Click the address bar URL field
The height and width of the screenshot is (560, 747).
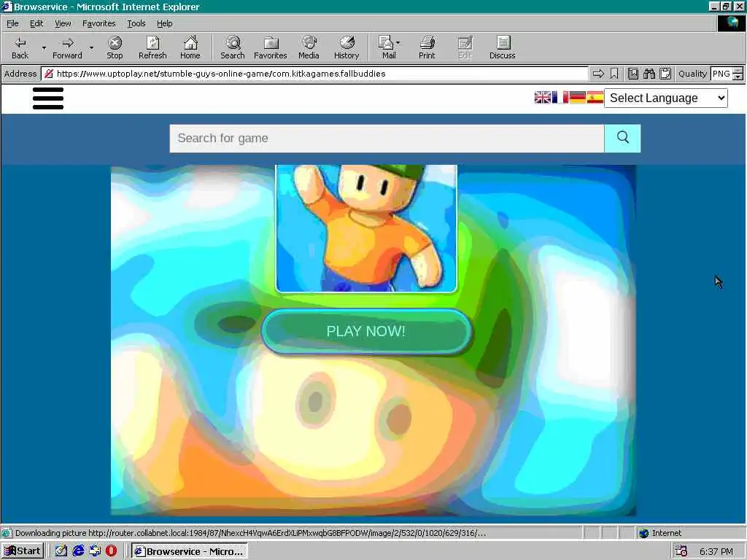click(x=314, y=74)
